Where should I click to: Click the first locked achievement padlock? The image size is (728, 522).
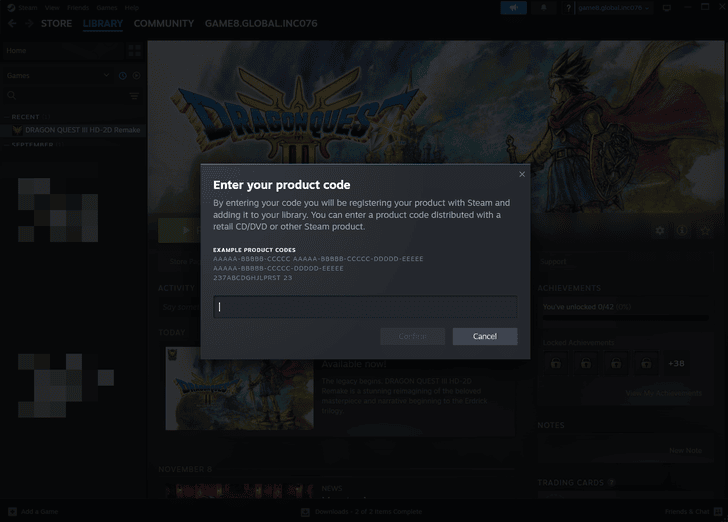tap(556, 363)
